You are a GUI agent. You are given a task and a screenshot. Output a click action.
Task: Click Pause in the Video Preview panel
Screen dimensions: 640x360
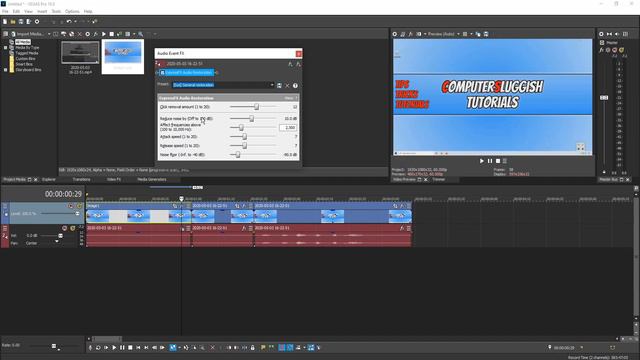[490, 161]
